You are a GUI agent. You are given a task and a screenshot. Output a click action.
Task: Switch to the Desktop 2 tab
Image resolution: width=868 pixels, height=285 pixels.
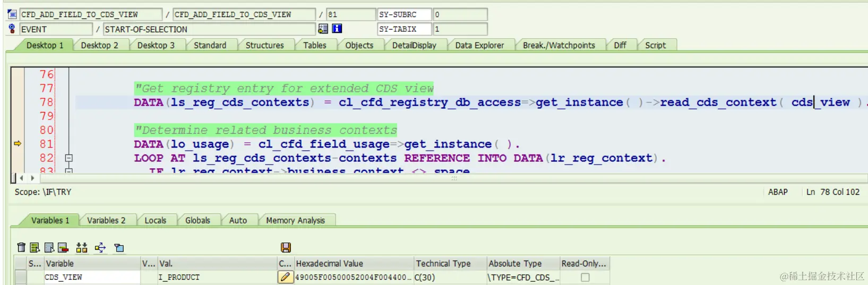click(x=99, y=45)
